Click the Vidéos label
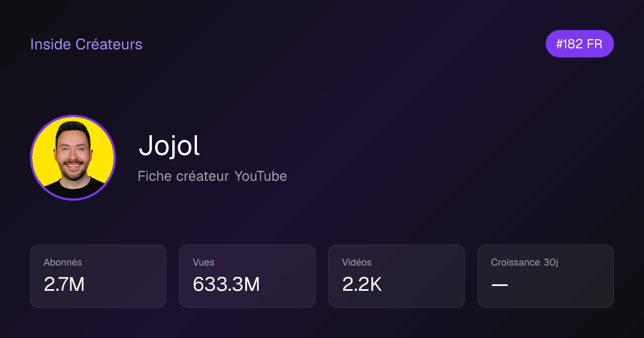Viewport: 644px width, 338px height. coord(357,262)
